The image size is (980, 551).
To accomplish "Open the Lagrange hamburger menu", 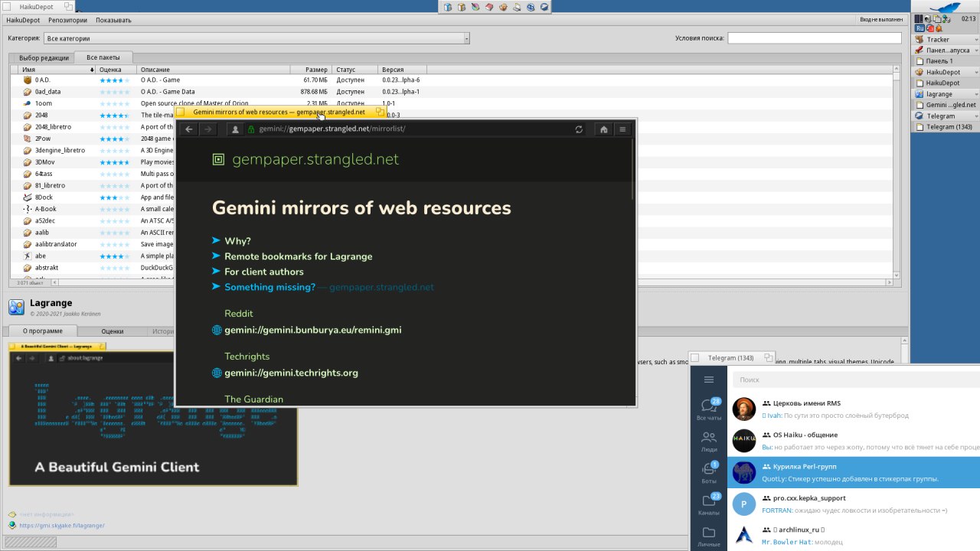I will click(x=623, y=129).
